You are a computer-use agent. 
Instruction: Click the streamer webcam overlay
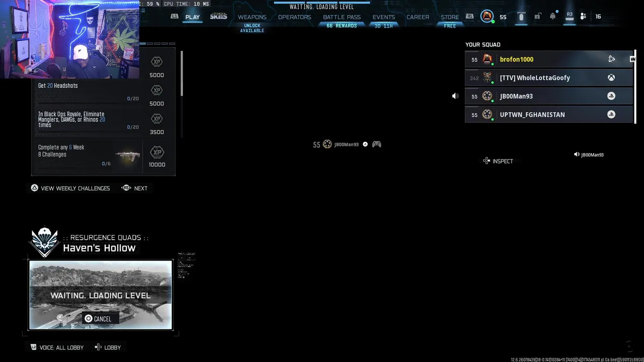70,39
